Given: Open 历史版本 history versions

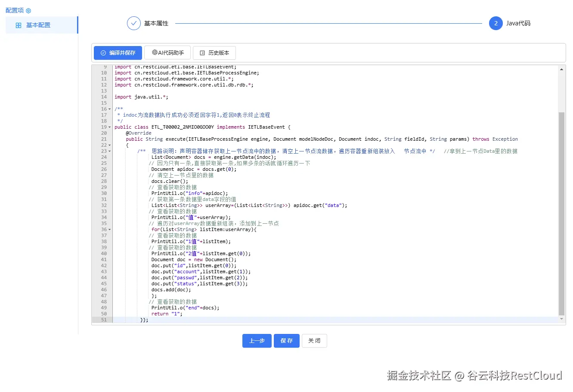Looking at the screenshot, I should point(214,53).
